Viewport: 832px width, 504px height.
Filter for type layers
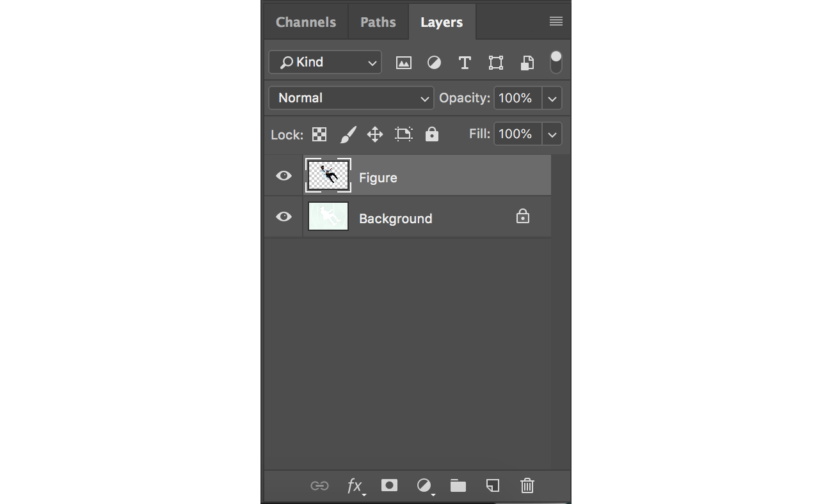[x=465, y=63]
